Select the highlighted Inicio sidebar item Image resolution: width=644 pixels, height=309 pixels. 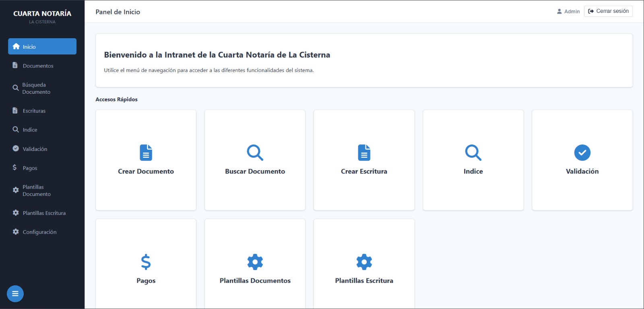point(42,47)
